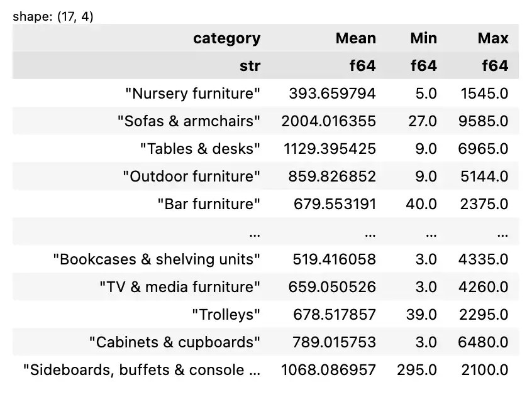Select the "Cabinets & cupboards" cell
Screen dimensions: 532x402
point(174,342)
